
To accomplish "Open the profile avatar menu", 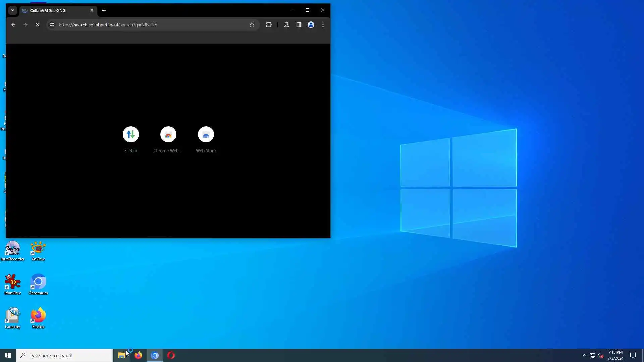I will [x=311, y=25].
